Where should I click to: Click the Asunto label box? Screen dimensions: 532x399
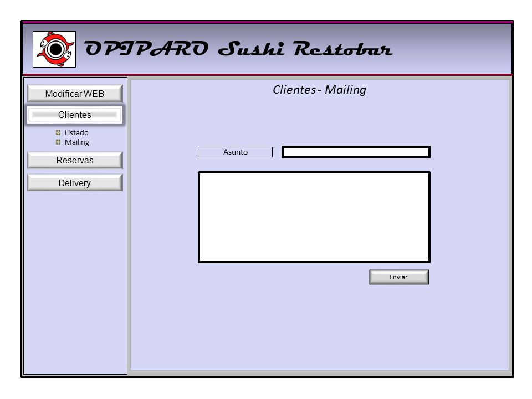[236, 152]
